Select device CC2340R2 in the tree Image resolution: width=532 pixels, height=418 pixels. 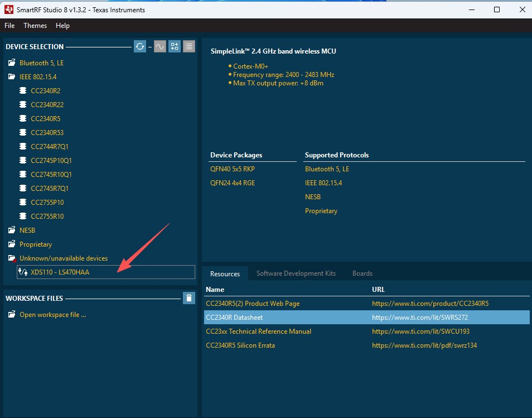point(46,90)
